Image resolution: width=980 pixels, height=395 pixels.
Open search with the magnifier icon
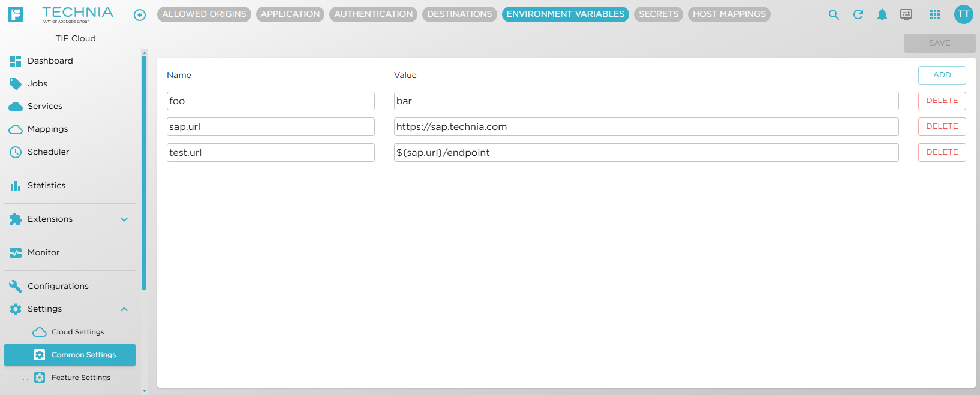click(834, 14)
